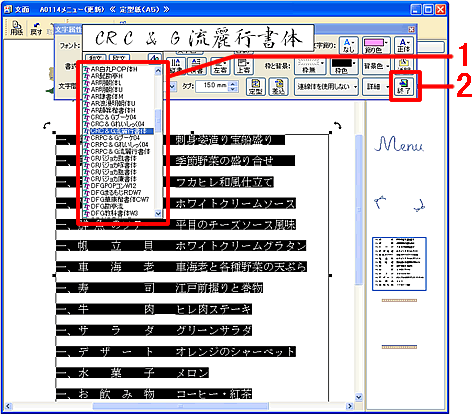Open the pink 飾り色 color swatch

tap(376, 45)
